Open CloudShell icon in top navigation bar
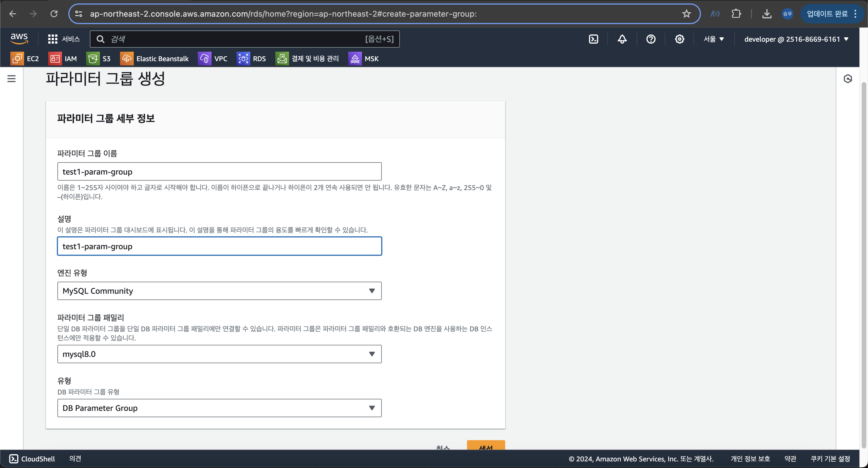The width and height of the screenshot is (868, 468). coord(593,39)
